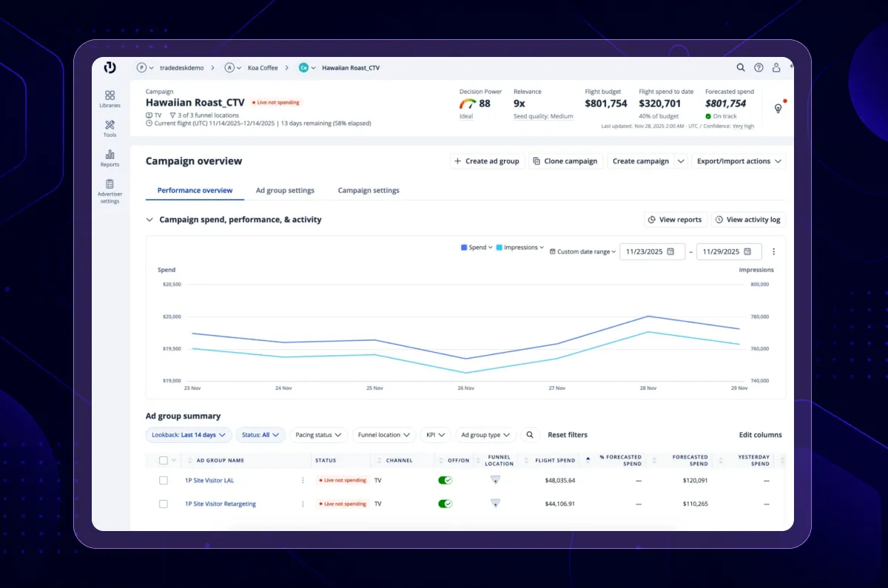Open the Impressions metric dropdown

(520, 248)
